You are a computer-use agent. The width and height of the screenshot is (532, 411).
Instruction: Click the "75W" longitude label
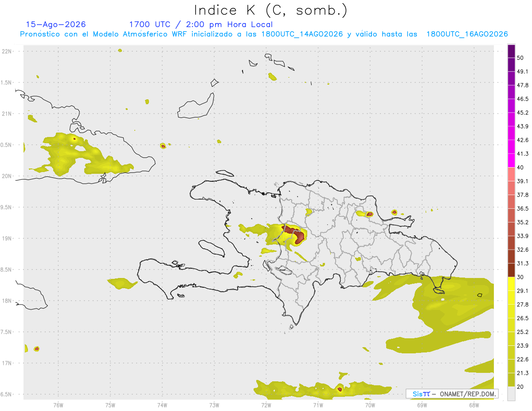(x=110, y=405)
